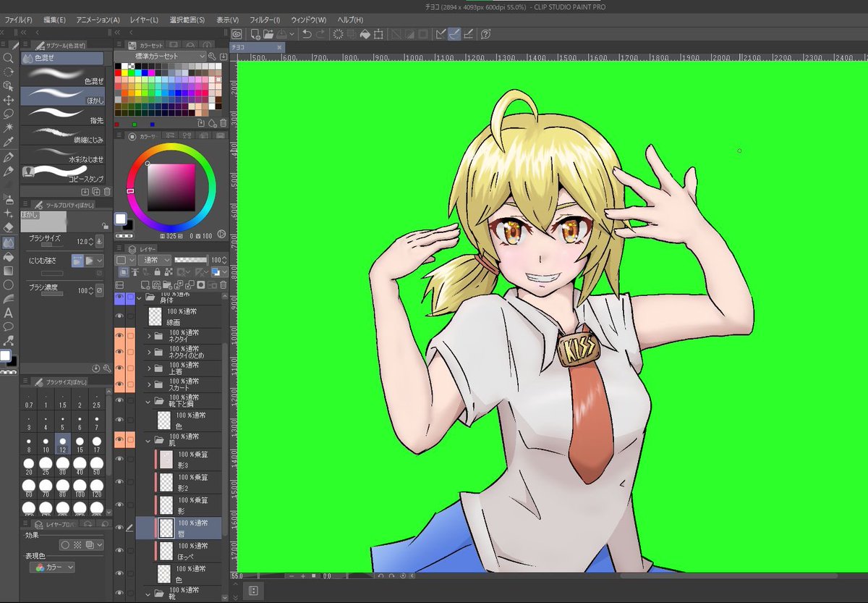Select the Text tool
This screenshot has height=603, width=868.
click(8, 313)
